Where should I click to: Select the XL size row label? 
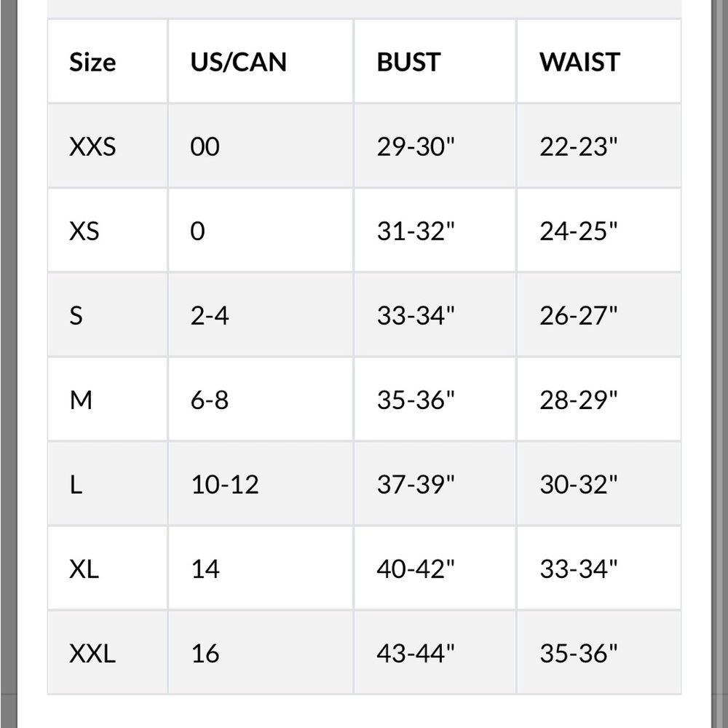pyautogui.click(x=84, y=569)
